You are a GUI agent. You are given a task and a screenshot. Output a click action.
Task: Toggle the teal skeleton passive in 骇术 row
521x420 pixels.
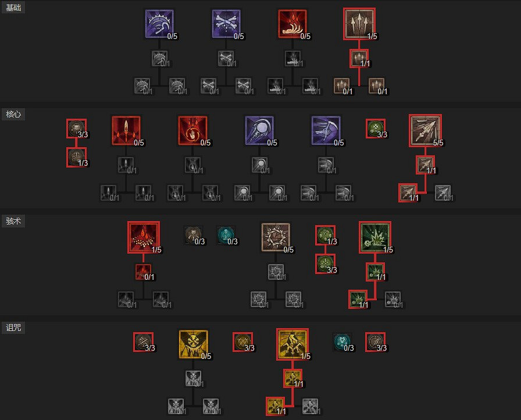[x=226, y=235]
